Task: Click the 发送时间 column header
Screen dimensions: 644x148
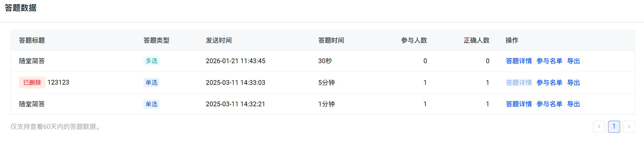Action: (x=219, y=40)
